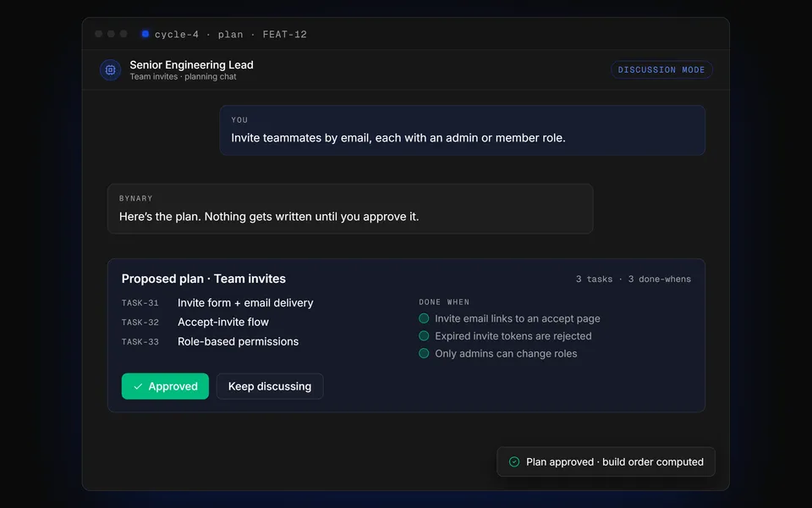Viewport: 812px width, 508px height.
Task: Click the Keep discussing button
Action: tap(270, 387)
